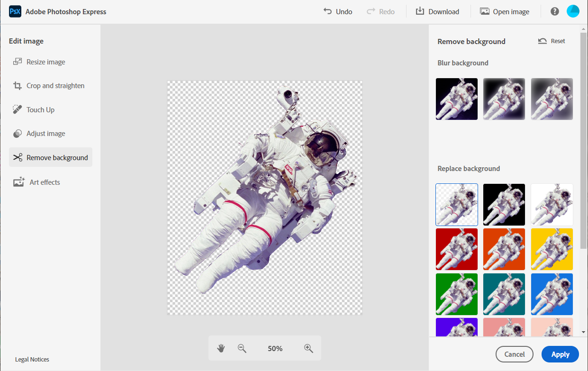Select the Touch Up tool

[x=39, y=109]
